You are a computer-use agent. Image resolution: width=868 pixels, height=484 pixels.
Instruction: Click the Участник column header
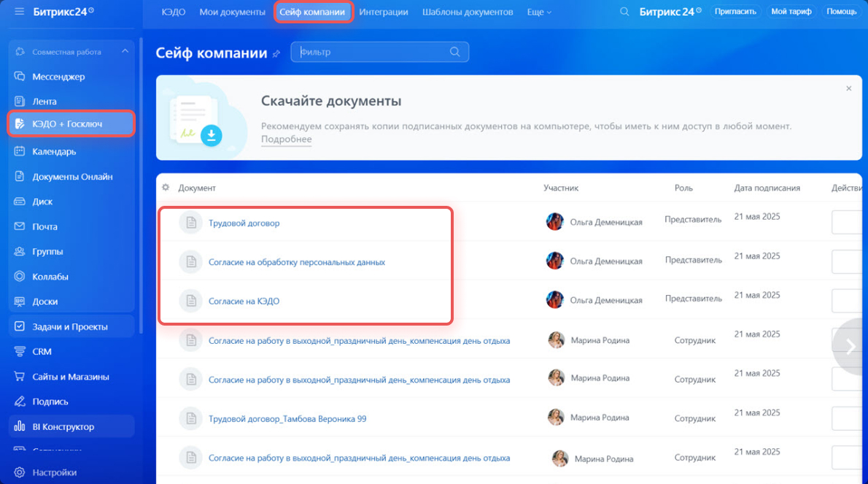[561, 188]
